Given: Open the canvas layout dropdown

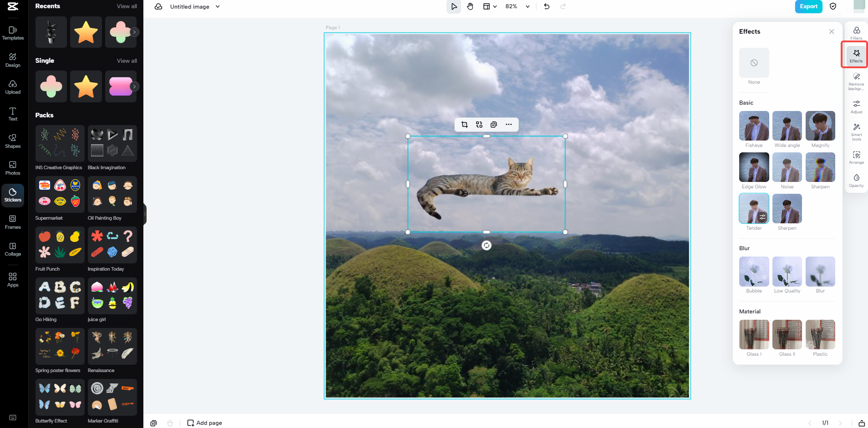Looking at the screenshot, I should (490, 6).
